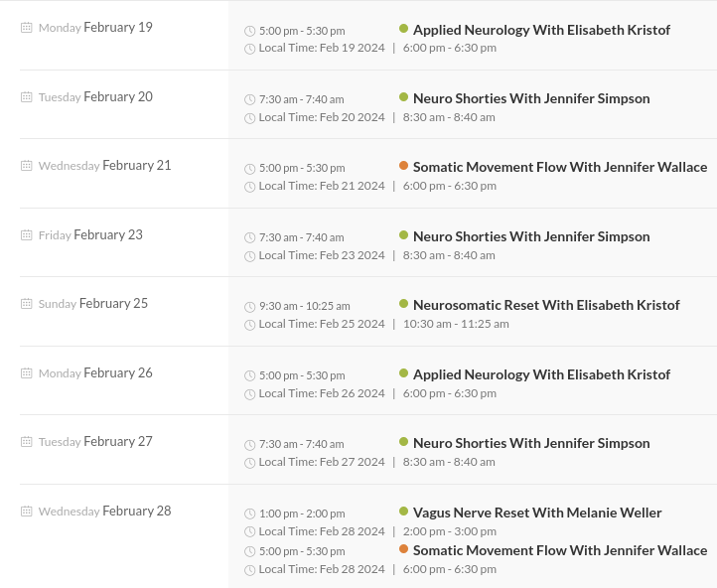The image size is (717, 588).
Task: Click calendar icon beside Tuesday February 27
Action: coord(27,442)
